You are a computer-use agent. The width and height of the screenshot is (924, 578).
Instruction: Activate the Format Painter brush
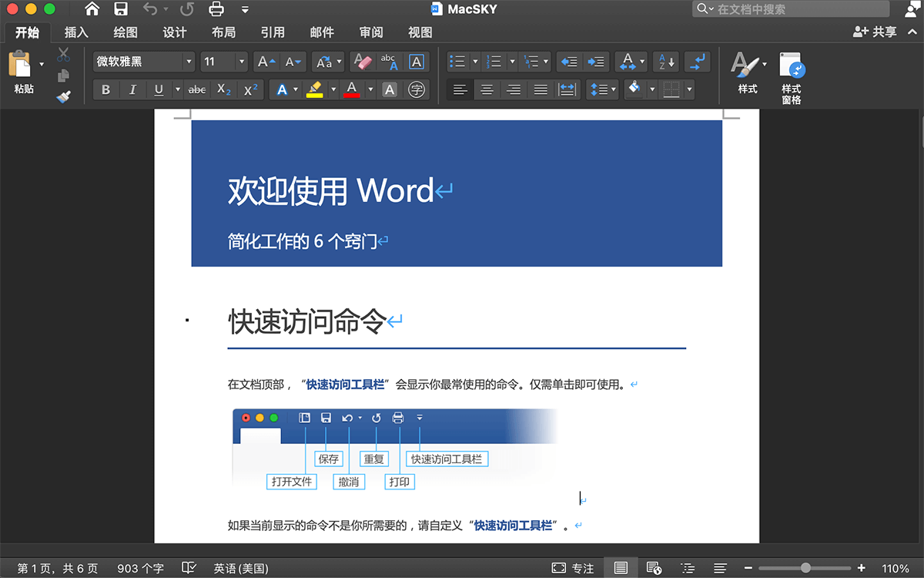point(63,96)
